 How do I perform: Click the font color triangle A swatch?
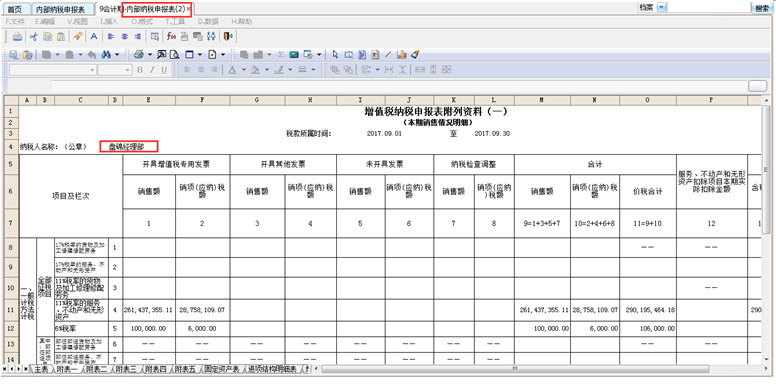pos(233,70)
